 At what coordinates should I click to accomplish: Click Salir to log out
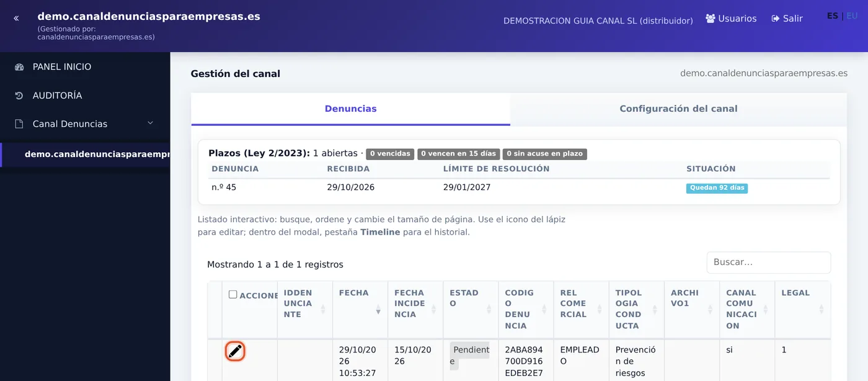[x=787, y=19]
